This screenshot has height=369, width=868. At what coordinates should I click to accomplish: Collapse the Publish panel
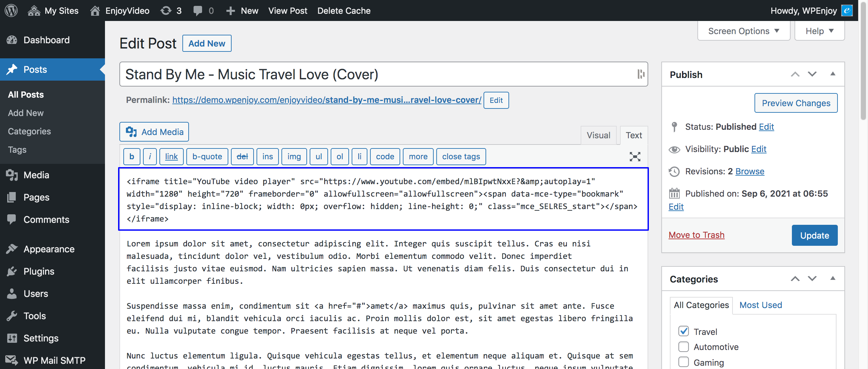tap(833, 74)
